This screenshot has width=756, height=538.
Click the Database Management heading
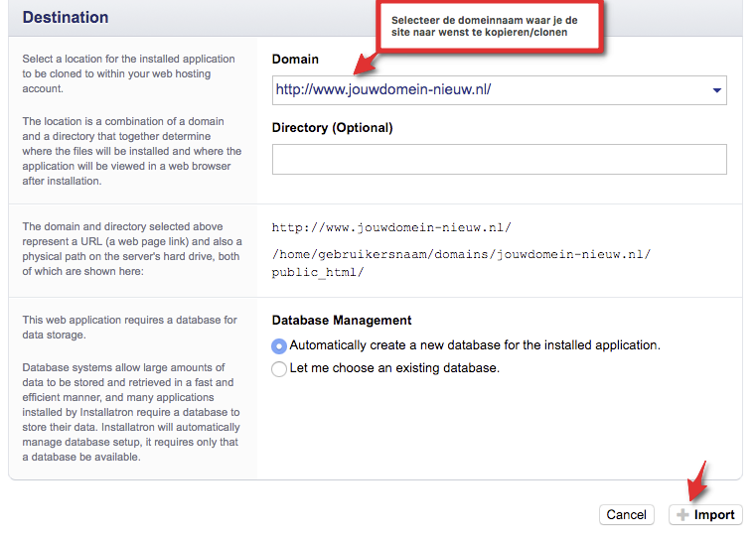pyautogui.click(x=341, y=320)
